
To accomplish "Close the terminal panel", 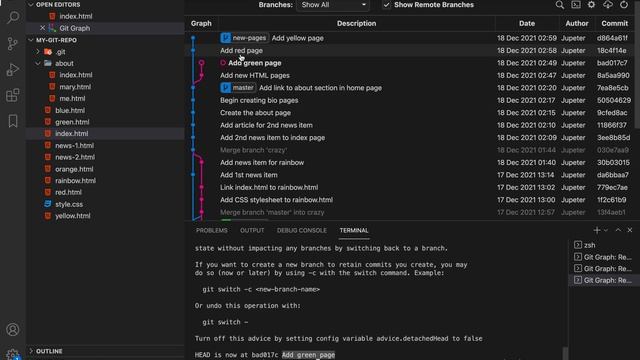I will (629, 230).
